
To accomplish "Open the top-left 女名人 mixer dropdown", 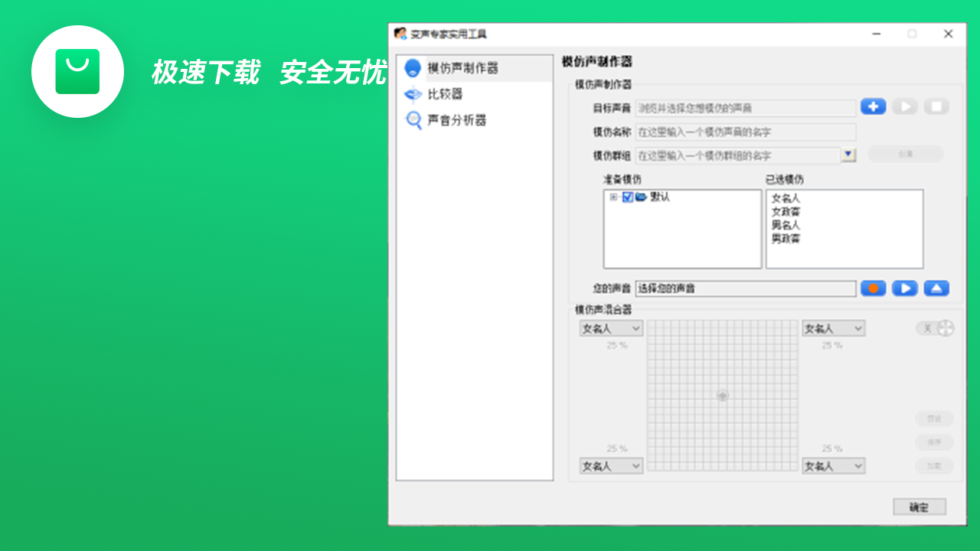I will [611, 328].
